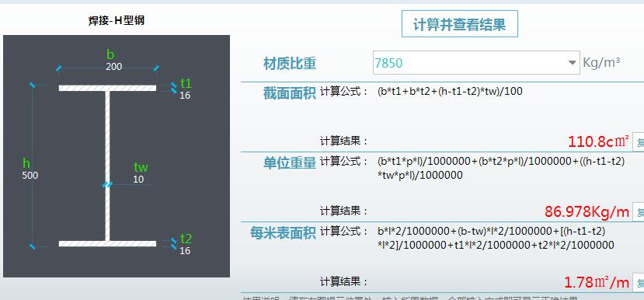Viewport: 644px width, 300px height.
Task: Click the green b dimension label
Action: (x=110, y=54)
